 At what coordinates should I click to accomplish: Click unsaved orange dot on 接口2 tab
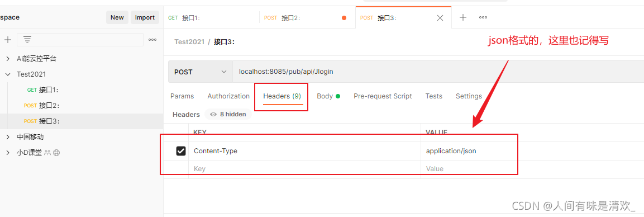(344, 18)
